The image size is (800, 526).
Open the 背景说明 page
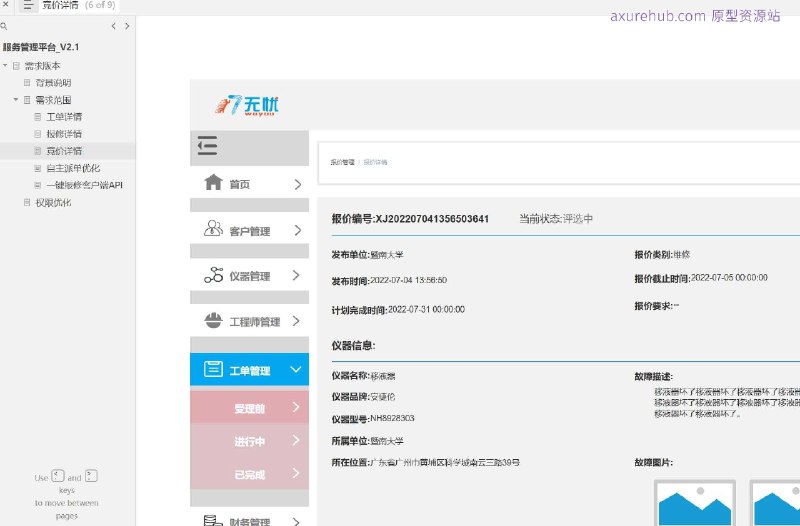click(53, 83)
